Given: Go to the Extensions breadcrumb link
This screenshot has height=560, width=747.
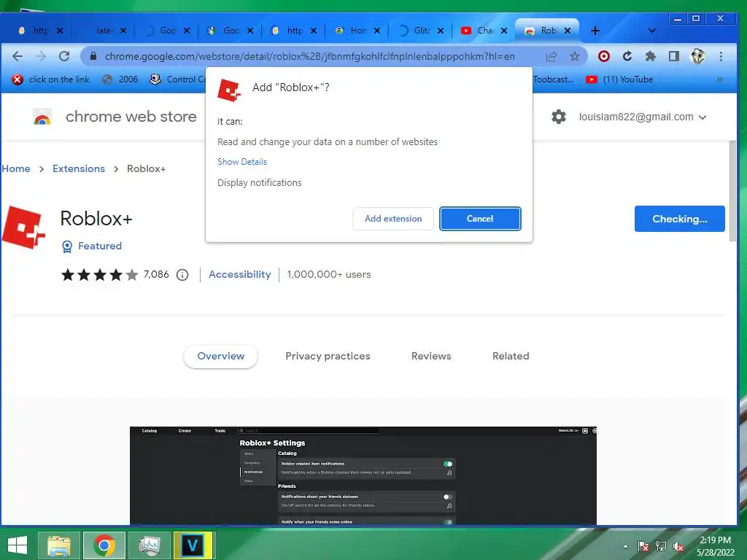Looking at the screenshot, I should tap(79, 168).
